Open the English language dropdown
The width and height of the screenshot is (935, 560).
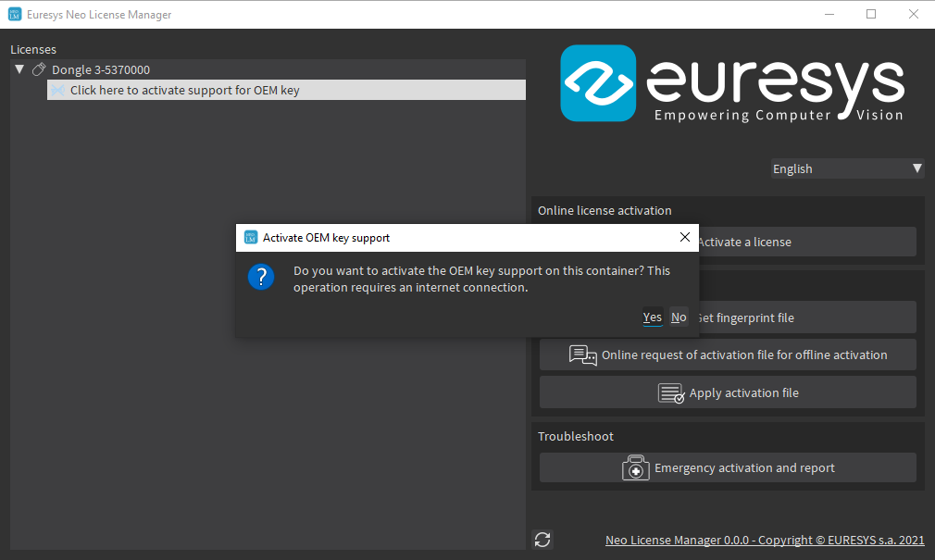[x=847, y=168]
